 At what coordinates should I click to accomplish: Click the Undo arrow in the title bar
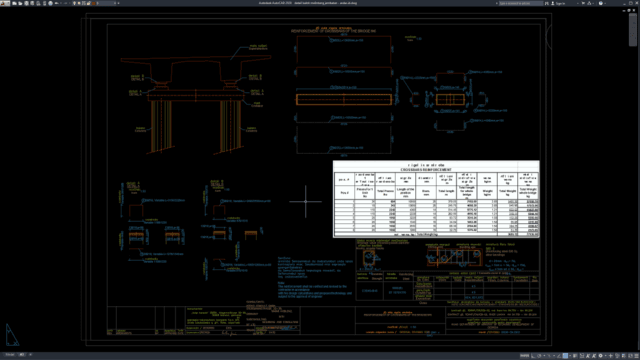point(56,3)
